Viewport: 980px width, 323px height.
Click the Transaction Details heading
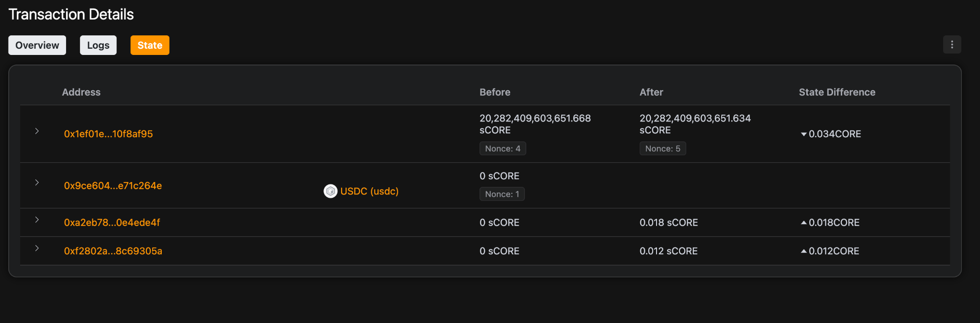click(x=71, y=14)
